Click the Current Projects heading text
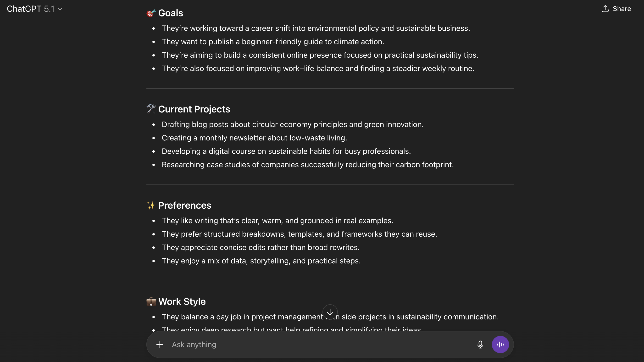 (194, 109)
